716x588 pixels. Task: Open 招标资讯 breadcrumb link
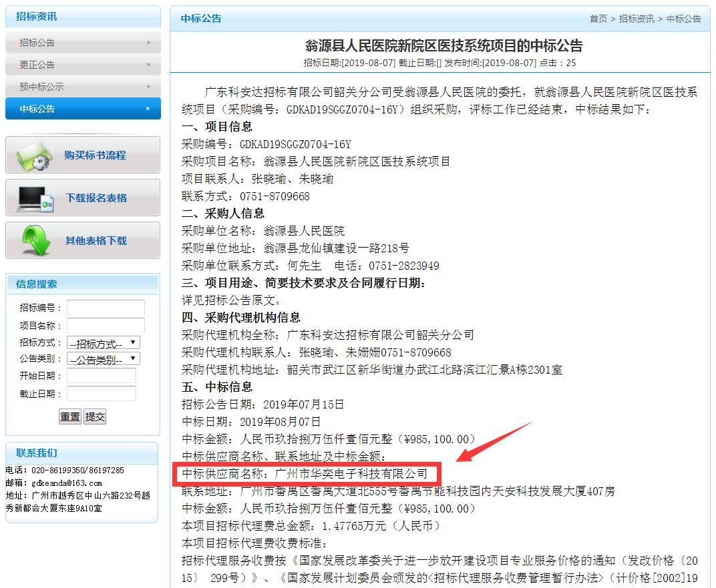637,19
